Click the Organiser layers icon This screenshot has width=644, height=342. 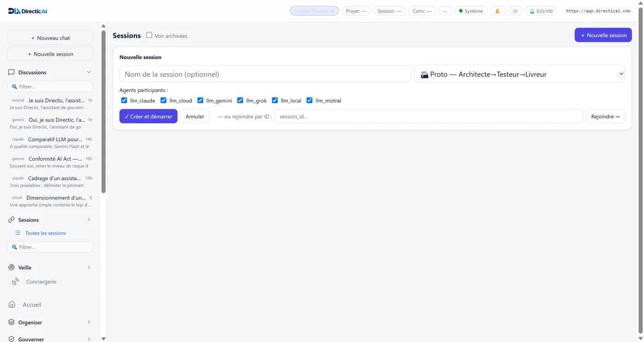[x=11, y=322]
